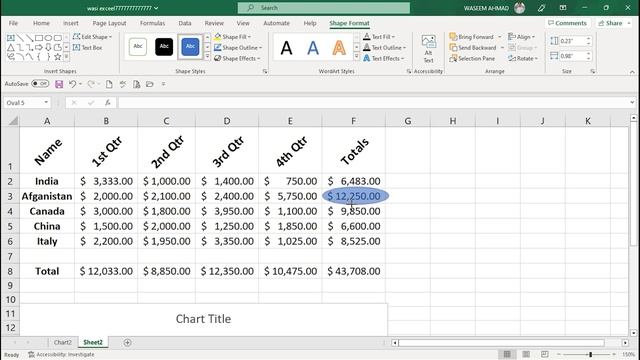Image resolution: width=640 pixels, height=360 pixels.
Task: Open the Selection Pane
Action: [x=472, y=58]
